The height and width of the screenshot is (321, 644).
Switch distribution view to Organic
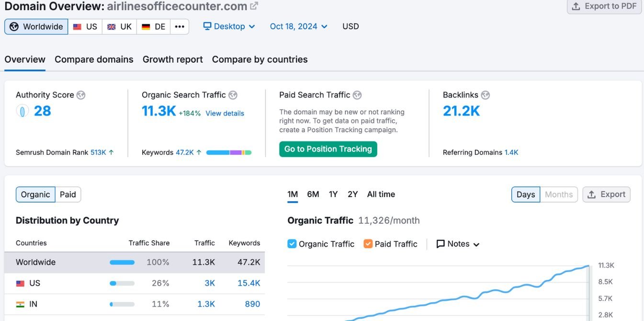pos(35,195)
